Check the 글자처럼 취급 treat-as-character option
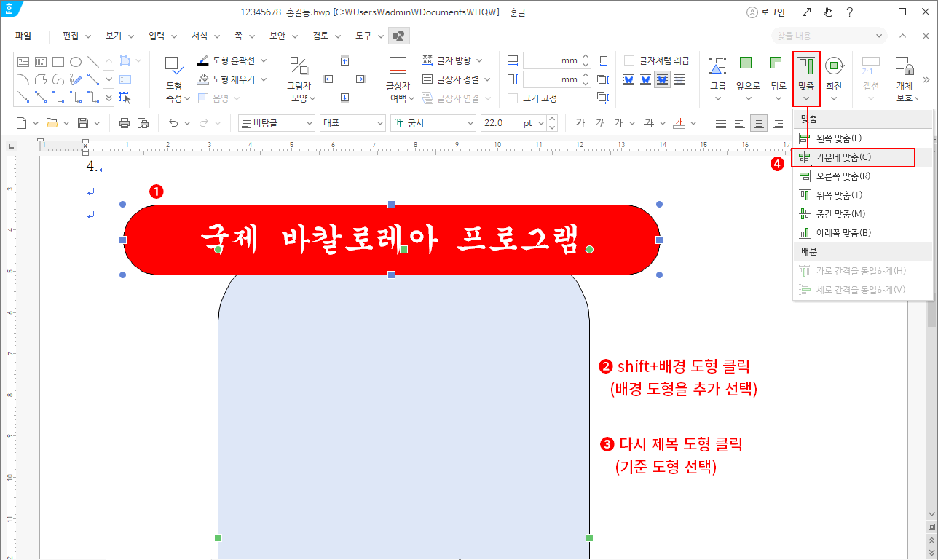This screenshot has height=560, width=938. [x=628, y=60]
